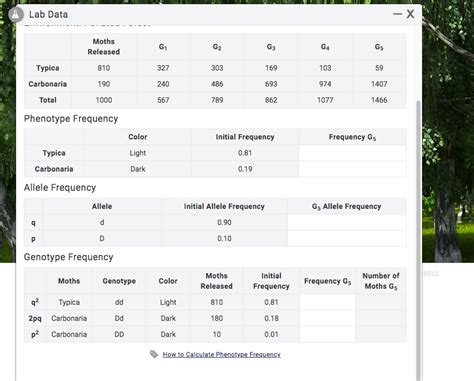Screen dimensions: 474x381
Task: Click Typica G1 value 327
Action: pos(163,68)
